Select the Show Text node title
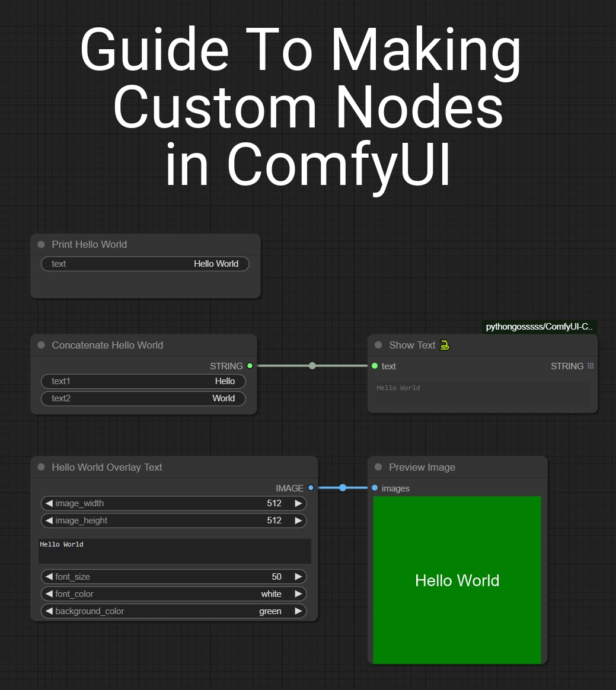This screenshot has width=616, height=690. (x=412, y=345)
